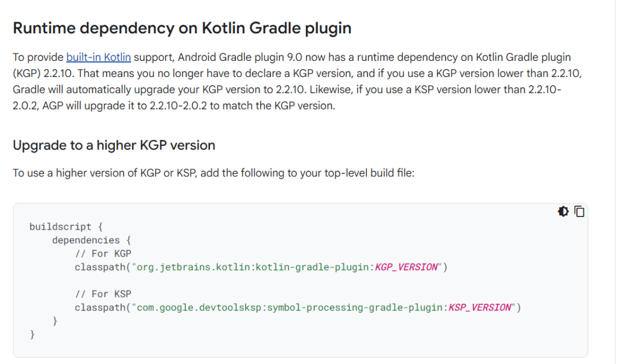Click the Runtime dependency on Kotlin Gradle plugin heading

pos(183,28)
